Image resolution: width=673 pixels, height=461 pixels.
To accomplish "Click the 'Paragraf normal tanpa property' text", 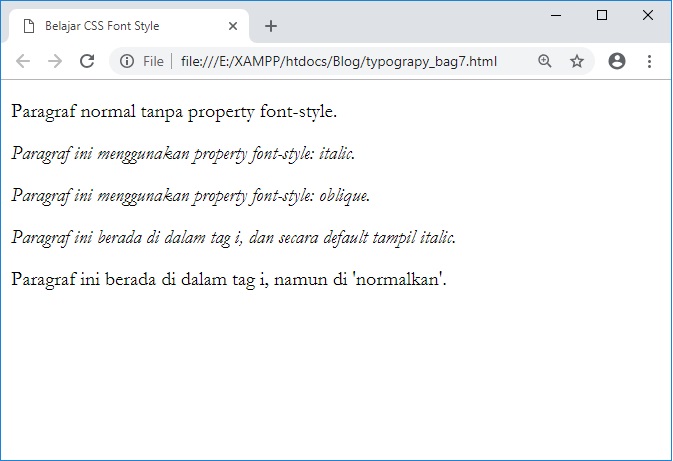I will [x=174, y=111].
